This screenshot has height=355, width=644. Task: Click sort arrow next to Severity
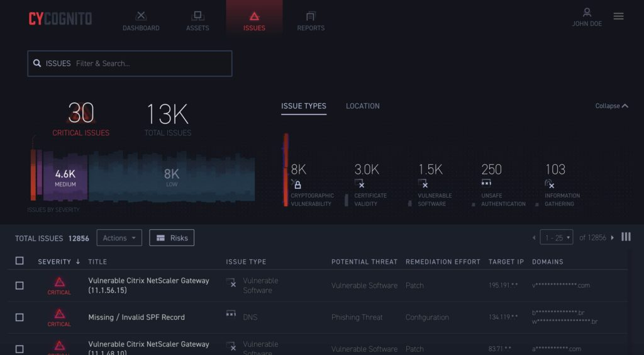click(x=77, y=261)
